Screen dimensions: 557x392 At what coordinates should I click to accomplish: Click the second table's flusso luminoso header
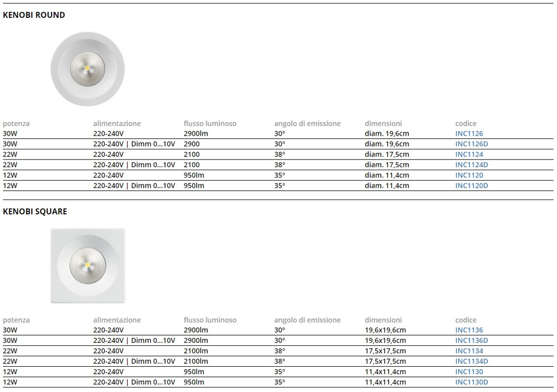coord(210,320)
